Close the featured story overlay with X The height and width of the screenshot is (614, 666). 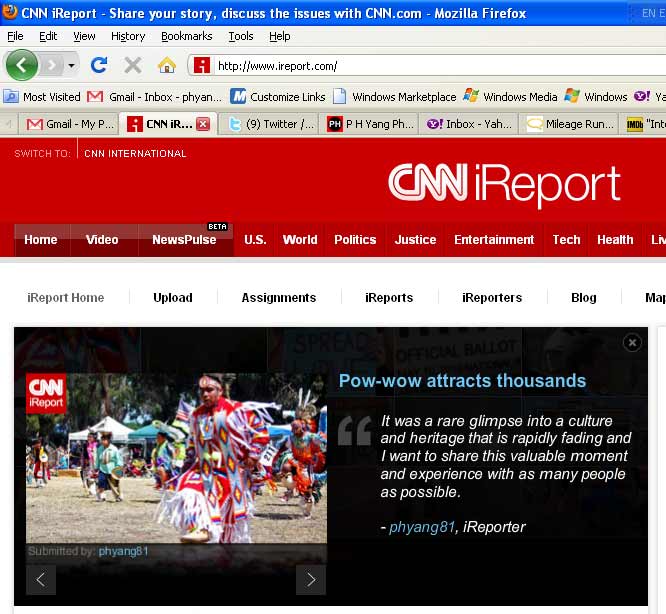[632, 342]
